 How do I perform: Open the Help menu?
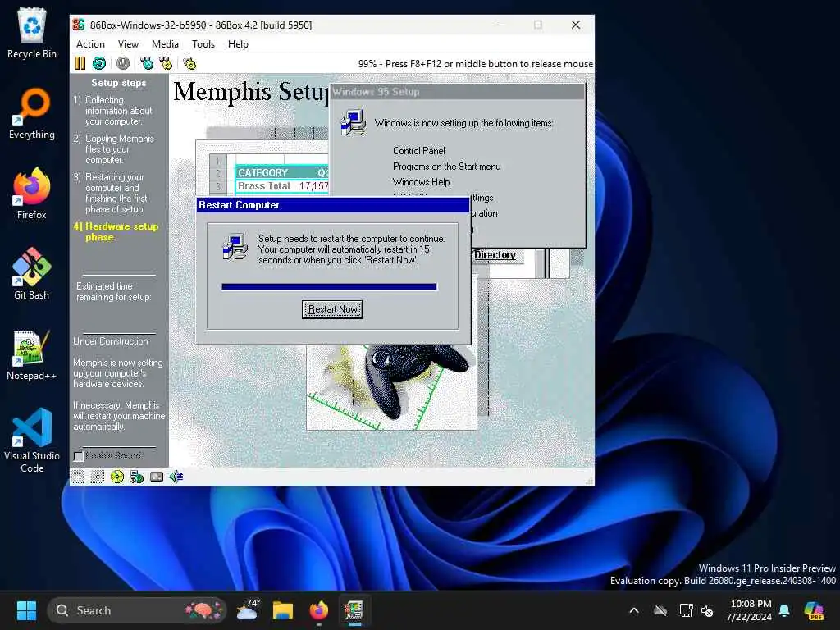pos(238,44)
